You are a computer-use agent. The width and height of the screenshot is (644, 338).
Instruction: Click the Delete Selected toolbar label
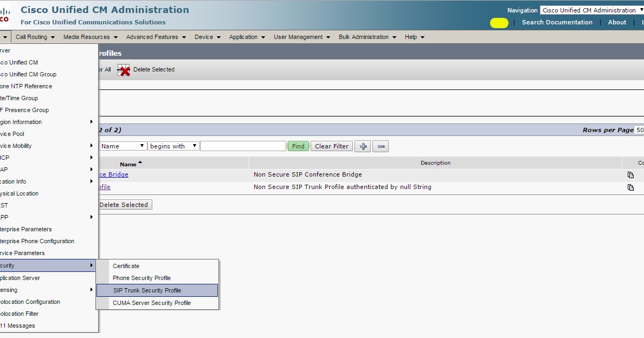pyautogui.click(x=153, y=70)
